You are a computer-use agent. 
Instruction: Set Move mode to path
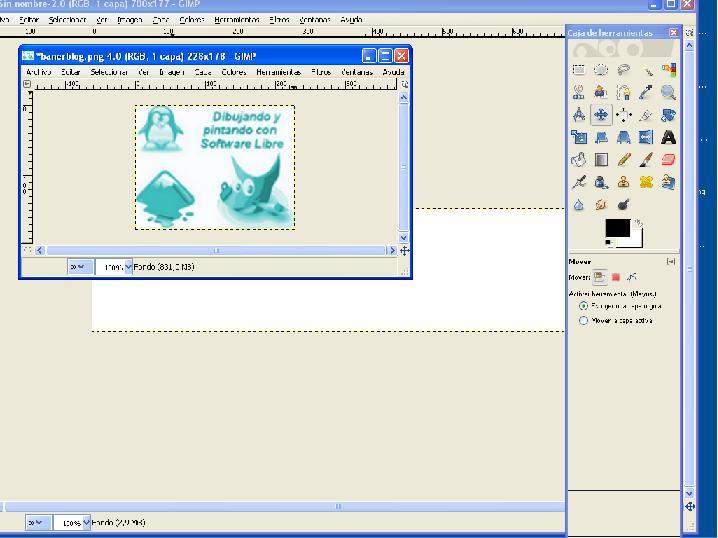point(632,277)
